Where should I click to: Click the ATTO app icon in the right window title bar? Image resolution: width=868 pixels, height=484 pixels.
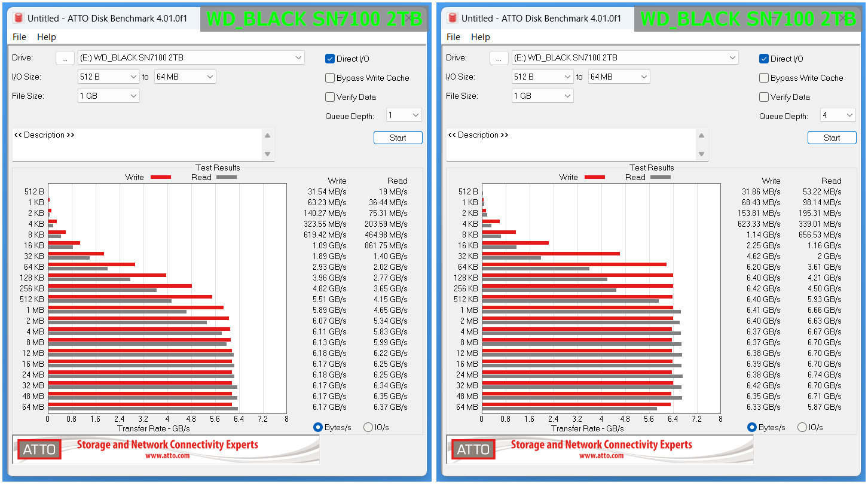(x=453, y=19)
